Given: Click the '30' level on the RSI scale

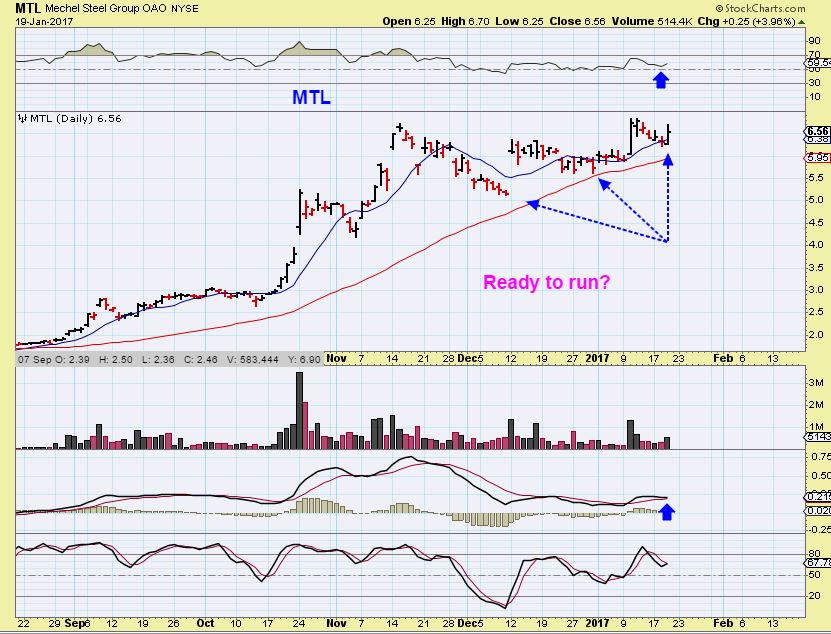Looking at the screenshot, I should pos(814,83).
